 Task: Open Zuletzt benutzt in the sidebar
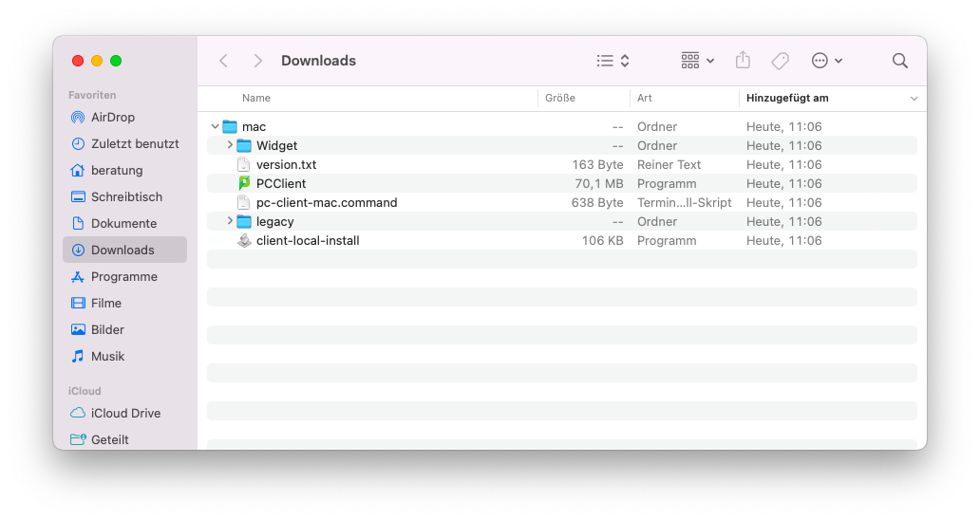coord(125,143)
